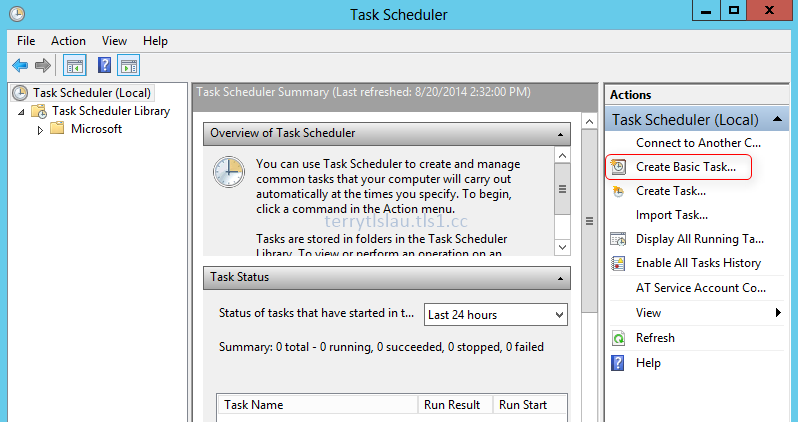Open the File menu
The height and width of the screenshot is (422, 798).
coord(26,41)
